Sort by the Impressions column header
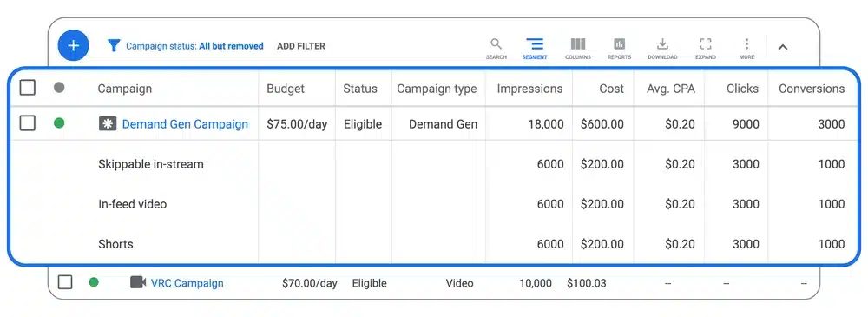Screen dimensions: 868x317 [529, 89]
